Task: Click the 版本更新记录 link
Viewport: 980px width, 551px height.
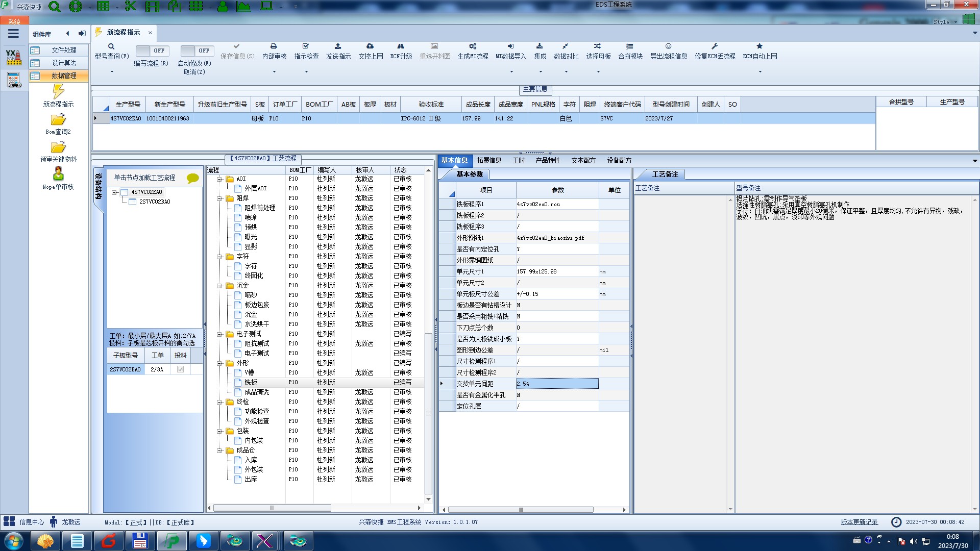Action: tap(859, 522)
